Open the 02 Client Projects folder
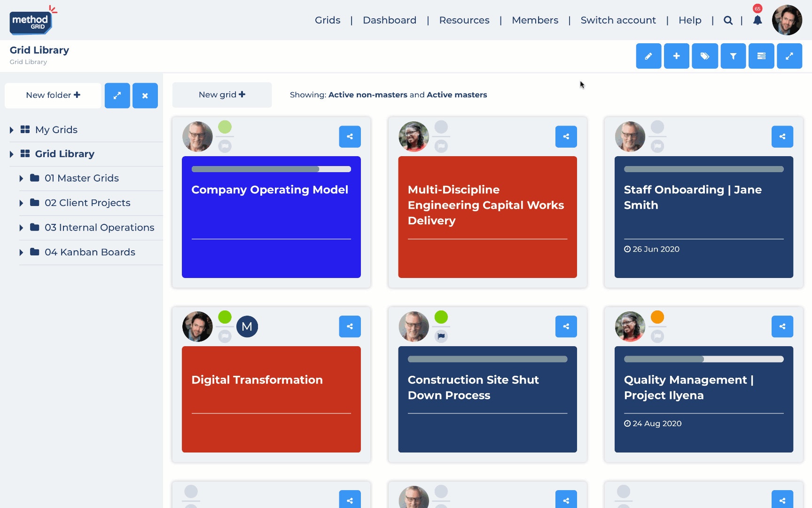The image size is (812, 508). (x=87, y=203)
